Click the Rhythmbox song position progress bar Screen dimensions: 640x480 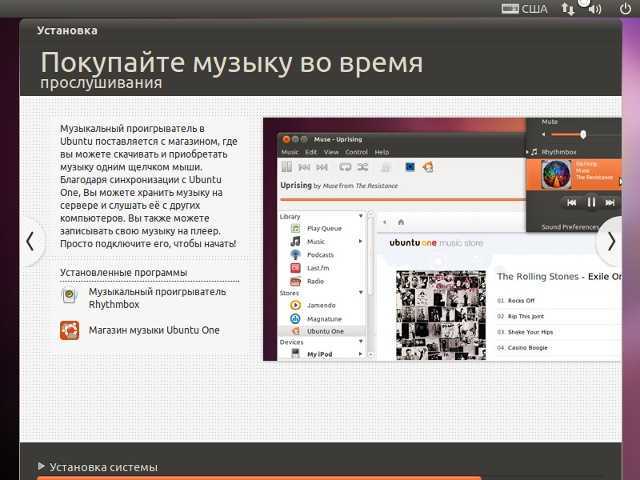pyautogui.click(x=402, y=200)
